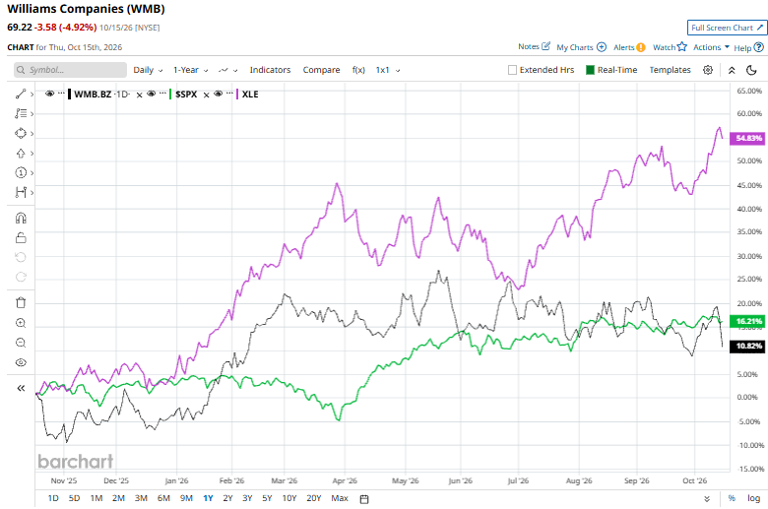768x509 pixels.
Task: Expand the line tool options chevron
Action: pos(32,94)
